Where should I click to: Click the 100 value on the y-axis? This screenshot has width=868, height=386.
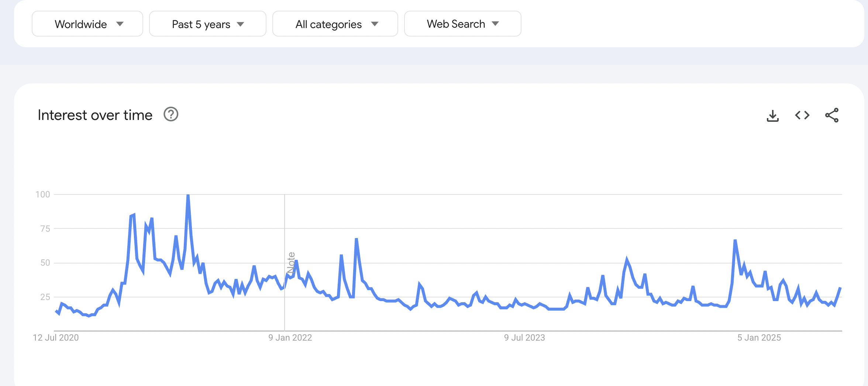(43, 194)
